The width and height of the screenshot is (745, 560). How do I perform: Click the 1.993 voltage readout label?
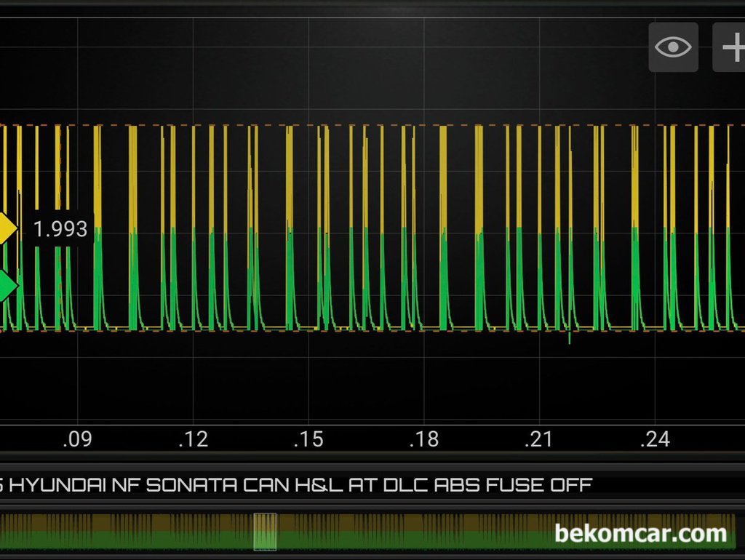(x=60, y=229)
